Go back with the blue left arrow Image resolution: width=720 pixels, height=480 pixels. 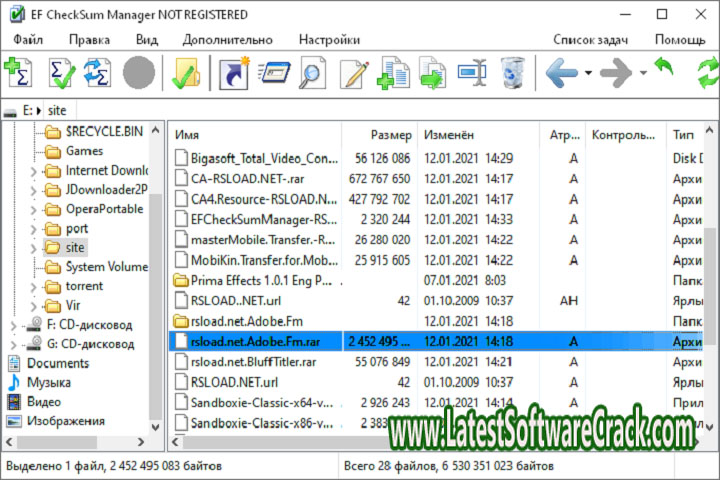click(x=561, y=73)
